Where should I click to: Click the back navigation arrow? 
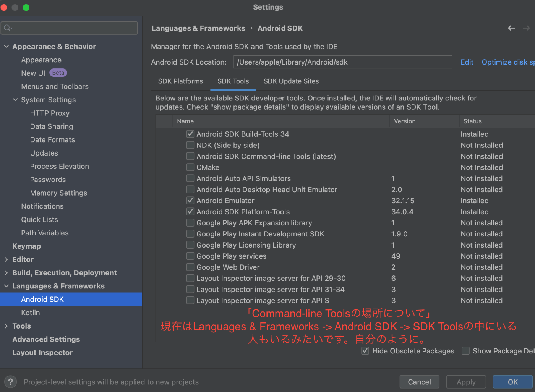[x=511, y=28]
